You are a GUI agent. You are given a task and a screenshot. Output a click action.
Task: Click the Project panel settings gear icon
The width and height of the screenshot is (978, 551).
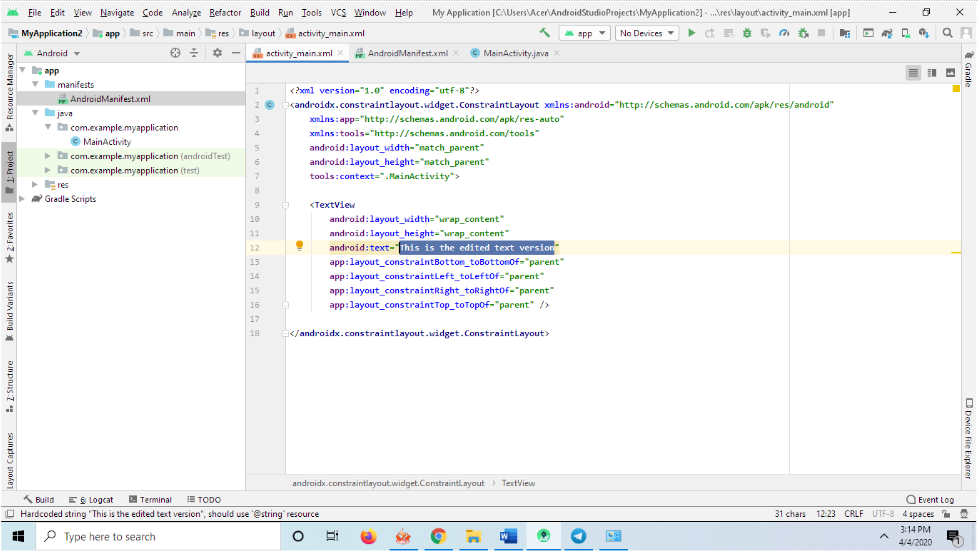pos(217,53)
